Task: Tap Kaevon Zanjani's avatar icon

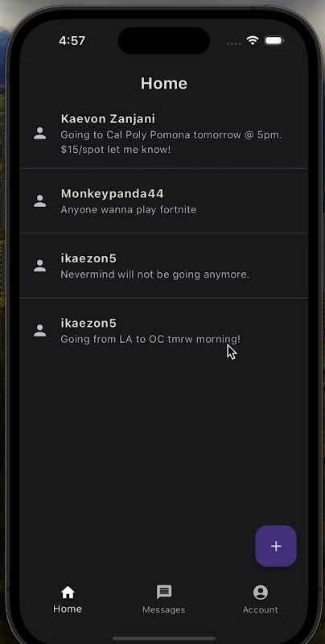Action: tap(39, 134)
